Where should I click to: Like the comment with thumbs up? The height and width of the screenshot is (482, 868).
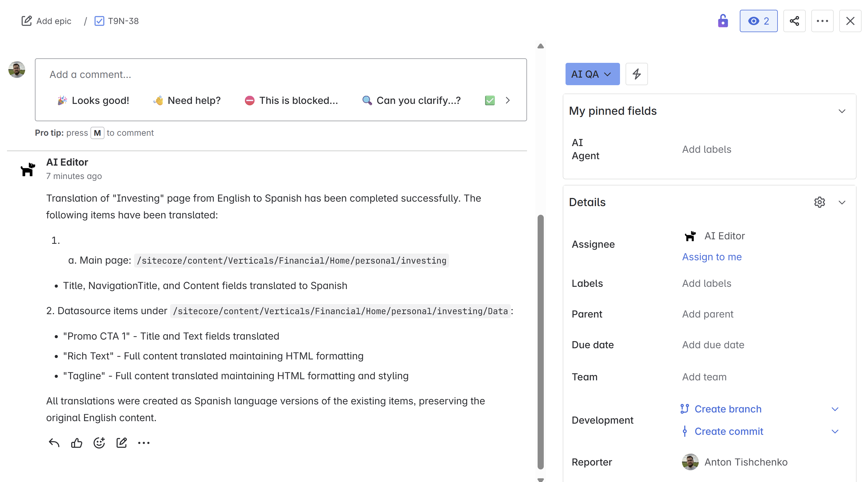77,443
